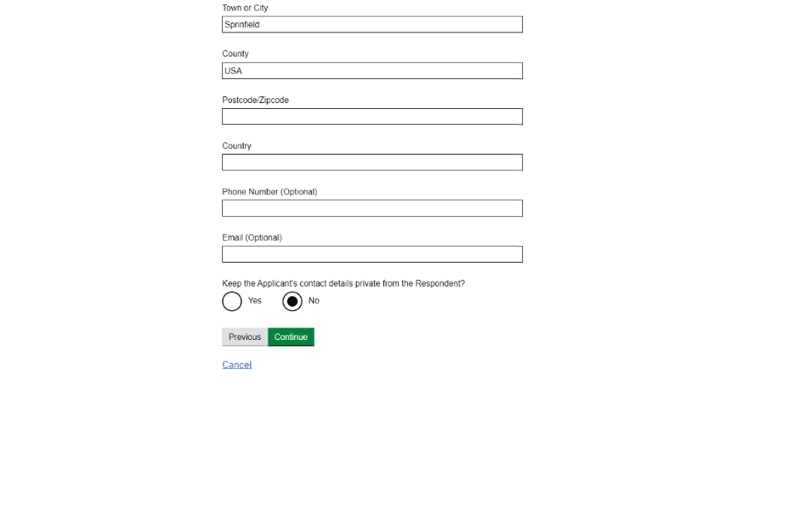
Task: Click the empty Postcode/Zipcode text box
Action: (372, 116)
